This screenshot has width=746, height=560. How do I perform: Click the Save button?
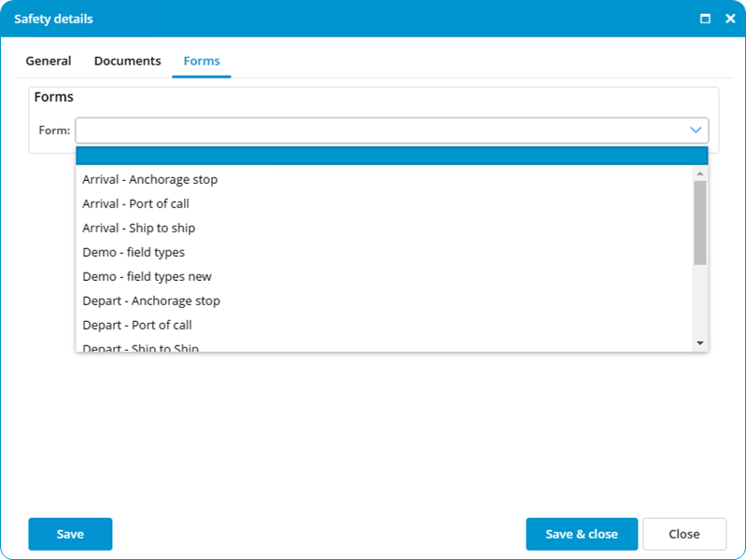click(70, 534)
